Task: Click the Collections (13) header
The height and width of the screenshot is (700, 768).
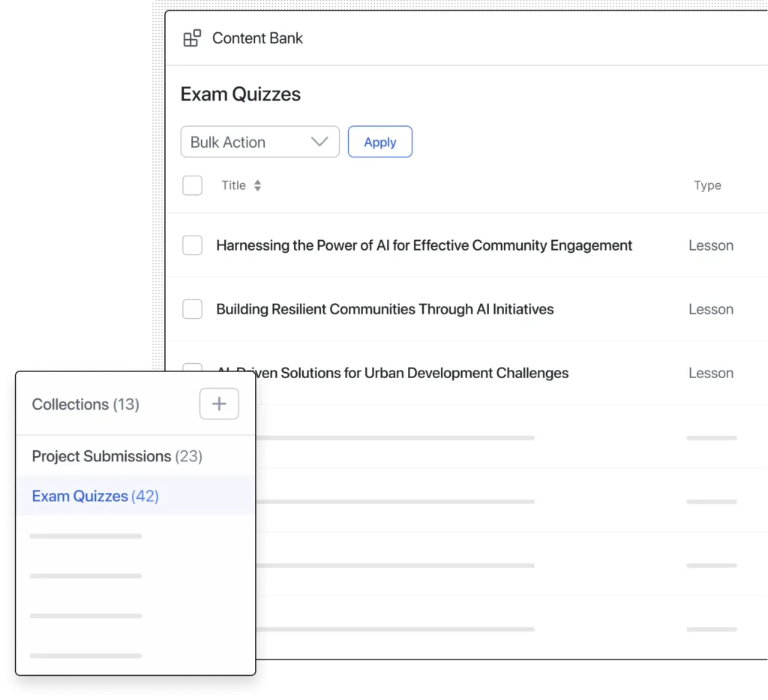Action: click(x=85, y=404)
